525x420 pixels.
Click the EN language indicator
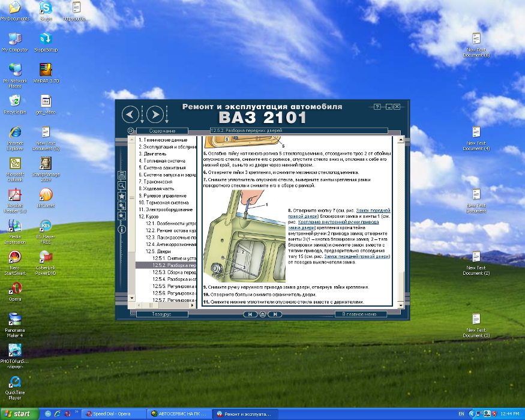coord(461,414)
